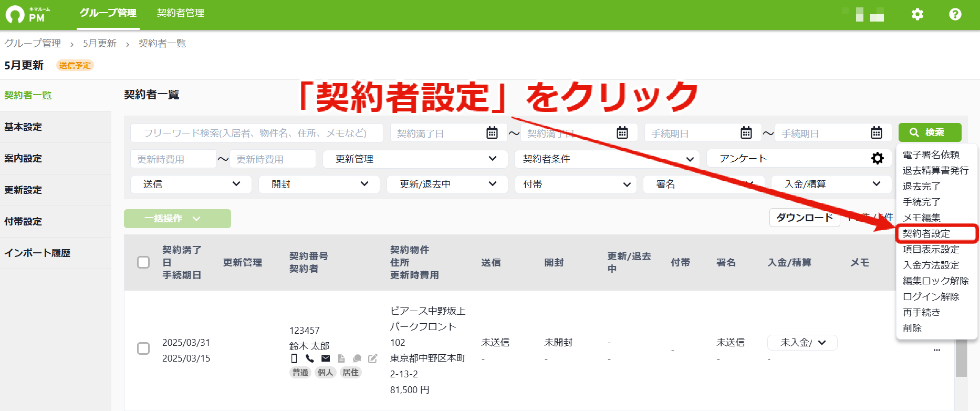Expand the 開封 dropdown filter

319,184
